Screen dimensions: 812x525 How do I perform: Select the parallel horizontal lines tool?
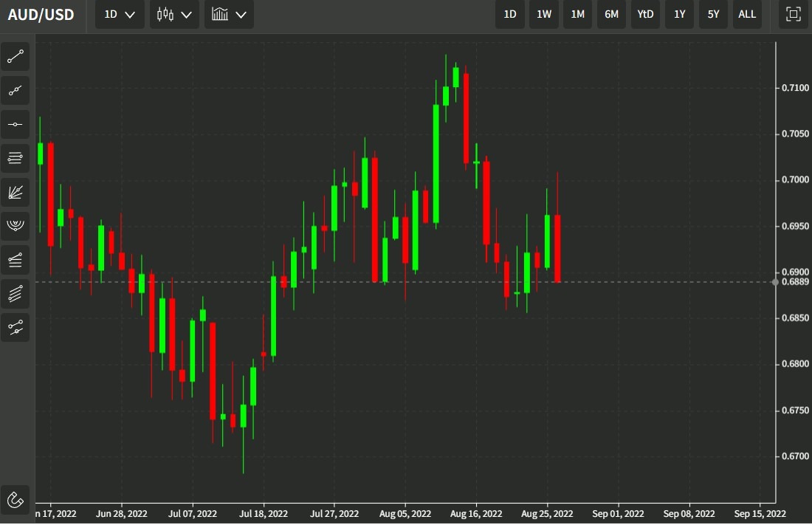15,158
